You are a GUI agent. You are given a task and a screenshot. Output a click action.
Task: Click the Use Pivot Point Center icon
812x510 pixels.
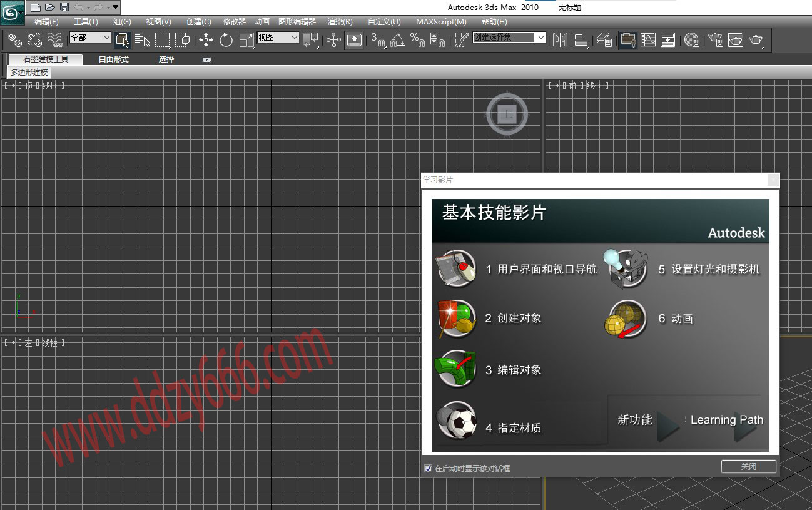pyautogui.click(x=310, y=40)
